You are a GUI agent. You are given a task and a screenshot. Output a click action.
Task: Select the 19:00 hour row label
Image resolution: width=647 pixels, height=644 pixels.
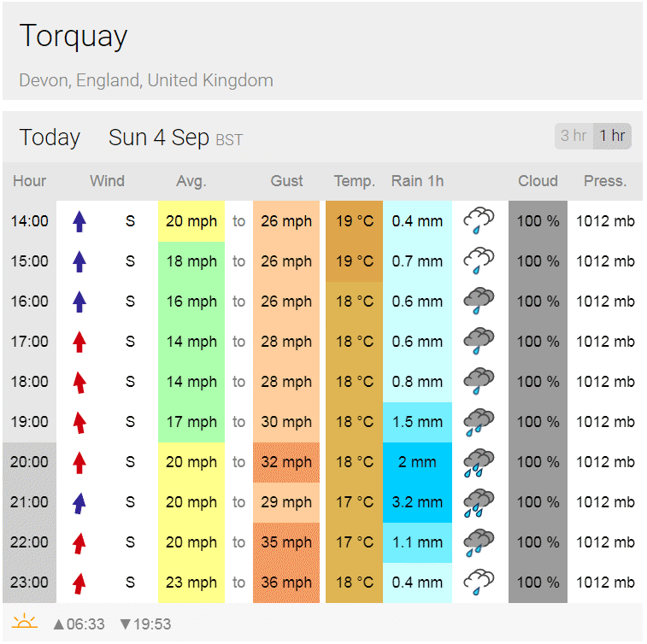[x=30, y=422]
